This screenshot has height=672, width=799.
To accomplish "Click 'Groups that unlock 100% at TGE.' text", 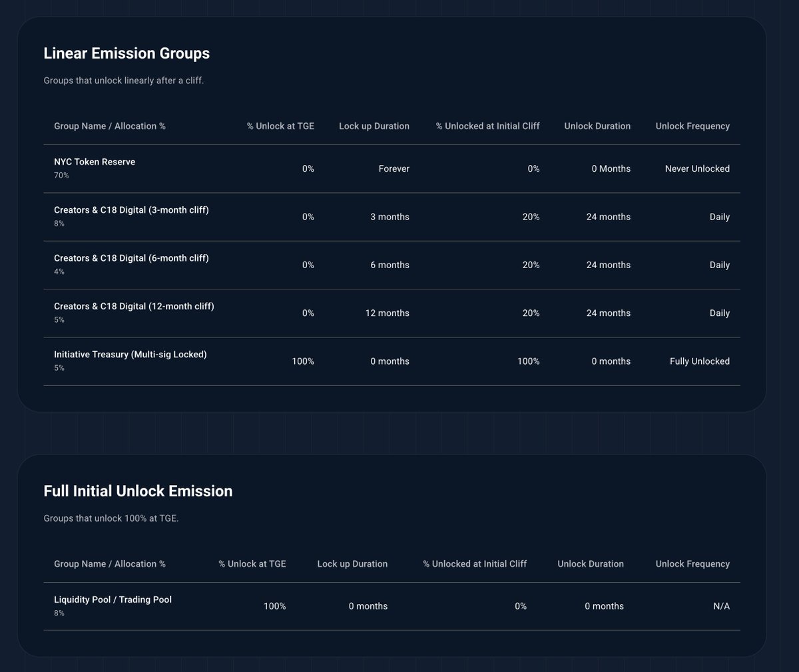I will pos(111,518).
